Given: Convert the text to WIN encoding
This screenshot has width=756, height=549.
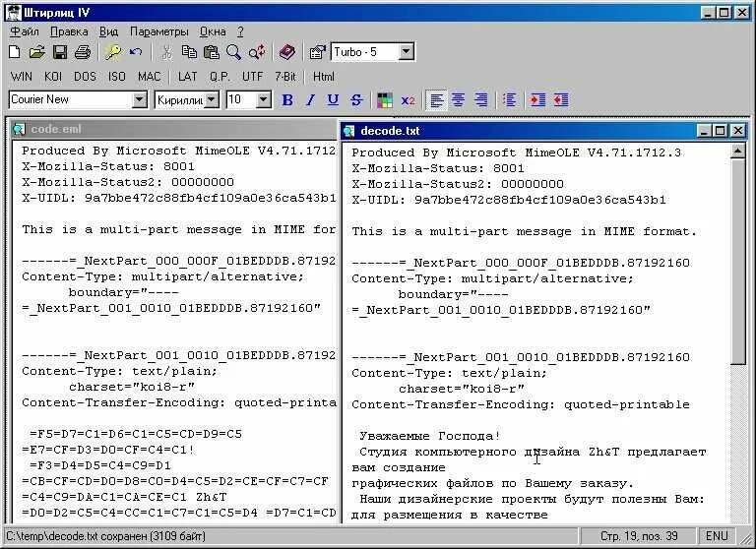Looking at the screenshot, I should tap(22, 77).
